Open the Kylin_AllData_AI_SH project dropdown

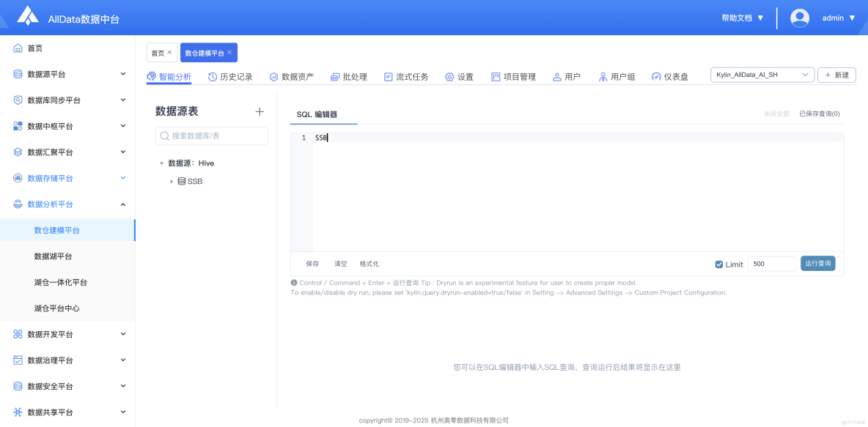762,74
